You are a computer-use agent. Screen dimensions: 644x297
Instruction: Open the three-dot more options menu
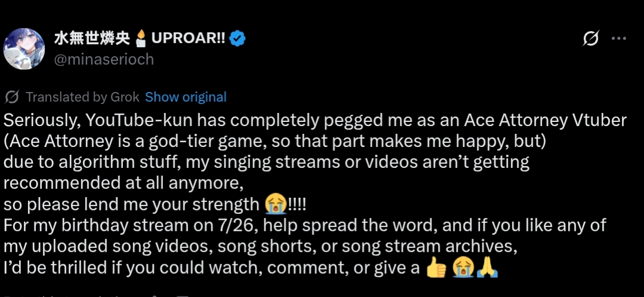click(619, 39)
